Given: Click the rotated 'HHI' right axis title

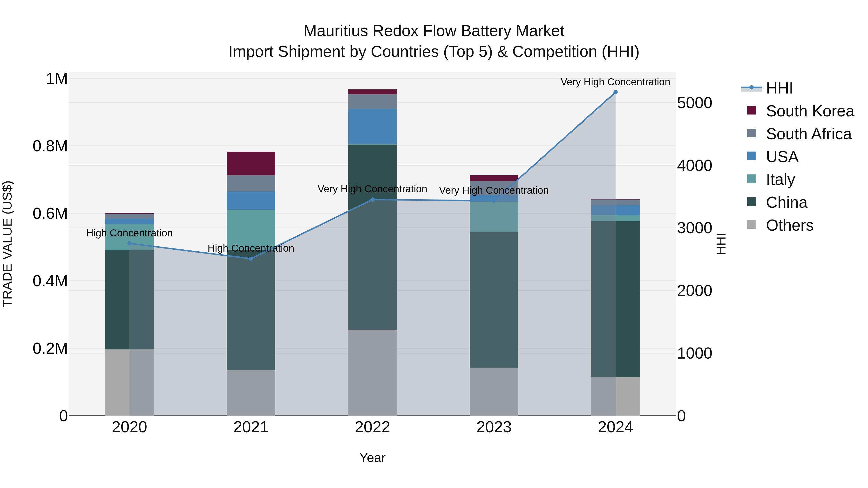Looking at the screenshot, I should pos(721,244).
